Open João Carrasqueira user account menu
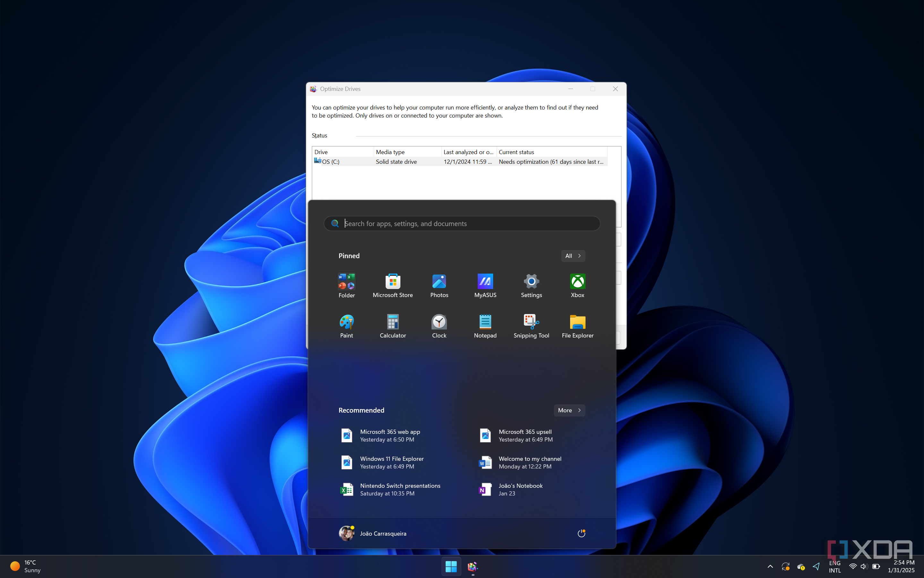This screenshot has width=924, height=578. click(x=373, y=533)
